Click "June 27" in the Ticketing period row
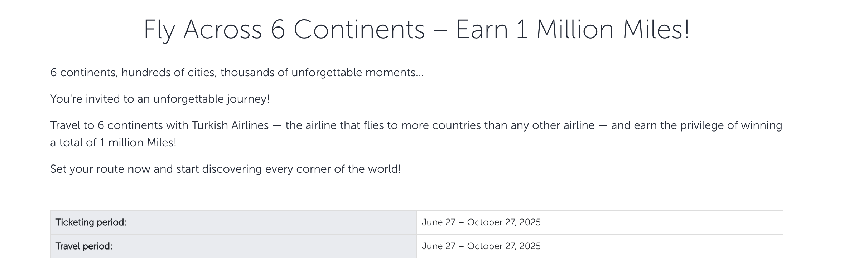 point(438,222)
